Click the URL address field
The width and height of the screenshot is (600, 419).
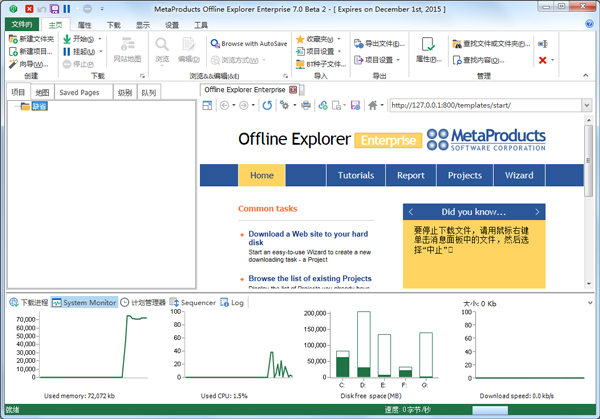485,105
